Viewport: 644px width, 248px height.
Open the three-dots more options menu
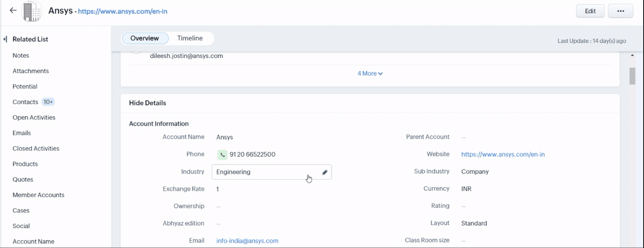coord(621,11)
